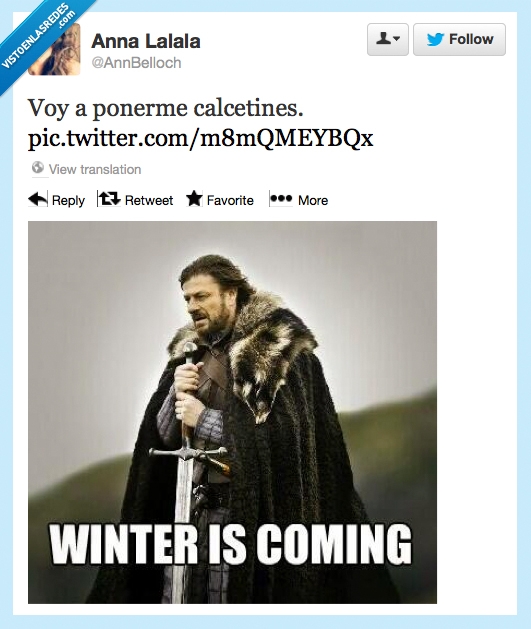The width and height of the screenshot is (531, 629).
Task: Click the Retweet arrows icon
Action: click(x=109, y=199)
